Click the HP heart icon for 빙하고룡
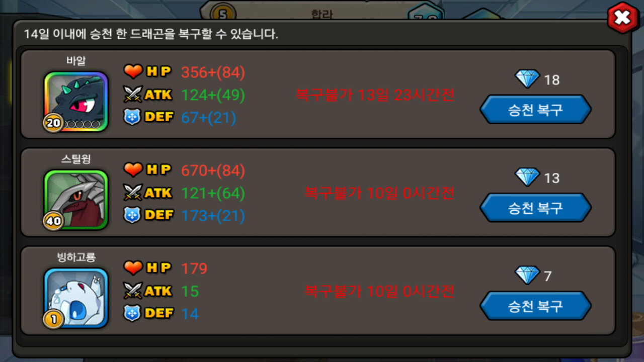644x362 pixels. tap(133, 268)
